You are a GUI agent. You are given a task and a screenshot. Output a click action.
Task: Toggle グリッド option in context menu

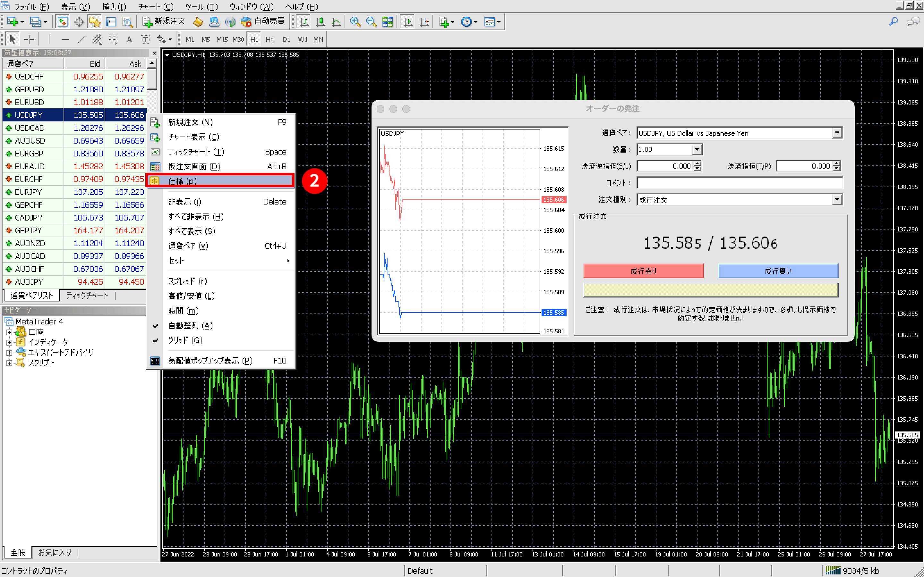coord(185,340)
